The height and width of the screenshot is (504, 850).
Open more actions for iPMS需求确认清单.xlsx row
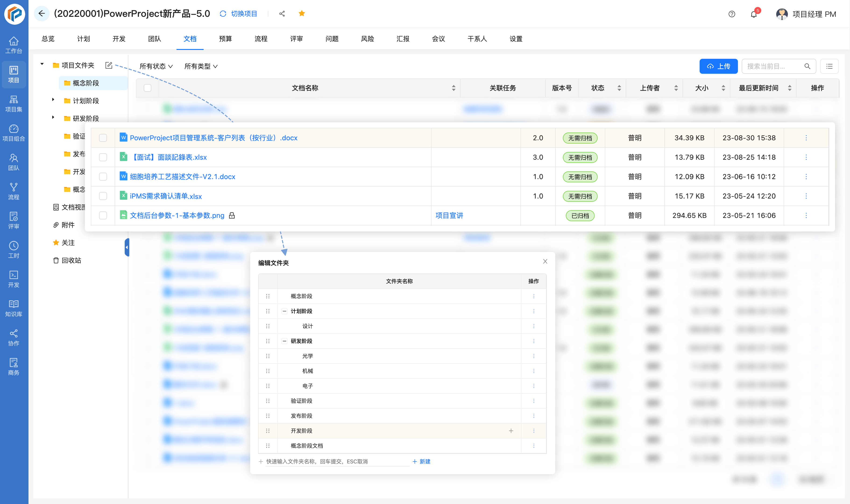(x=806, y=196)
